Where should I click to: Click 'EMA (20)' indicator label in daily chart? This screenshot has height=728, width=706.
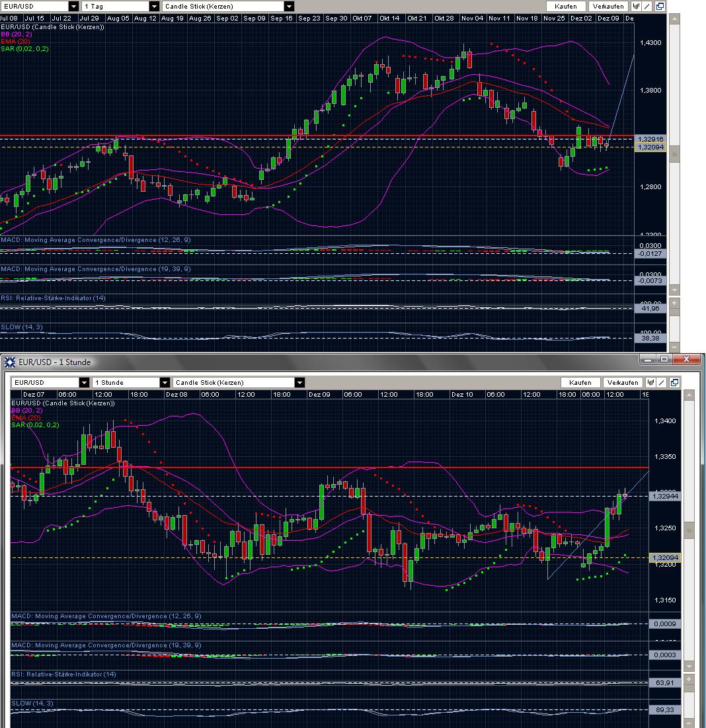pyautogui.click(x=15, y=41)
